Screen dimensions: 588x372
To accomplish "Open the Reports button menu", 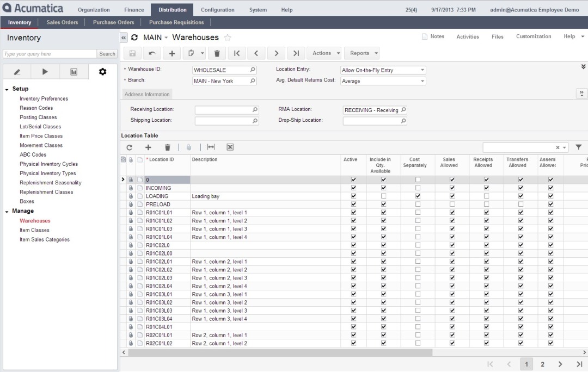I will 362,53.
